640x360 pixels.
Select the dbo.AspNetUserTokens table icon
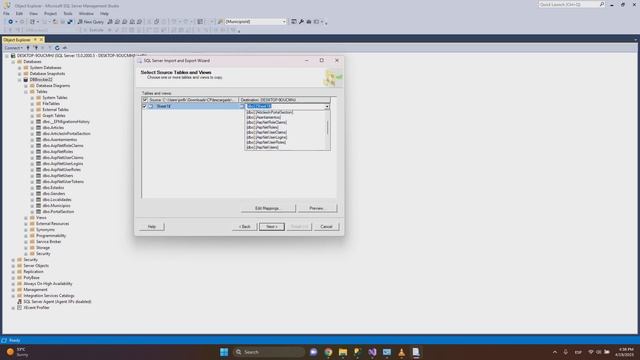tap(38, 182)
